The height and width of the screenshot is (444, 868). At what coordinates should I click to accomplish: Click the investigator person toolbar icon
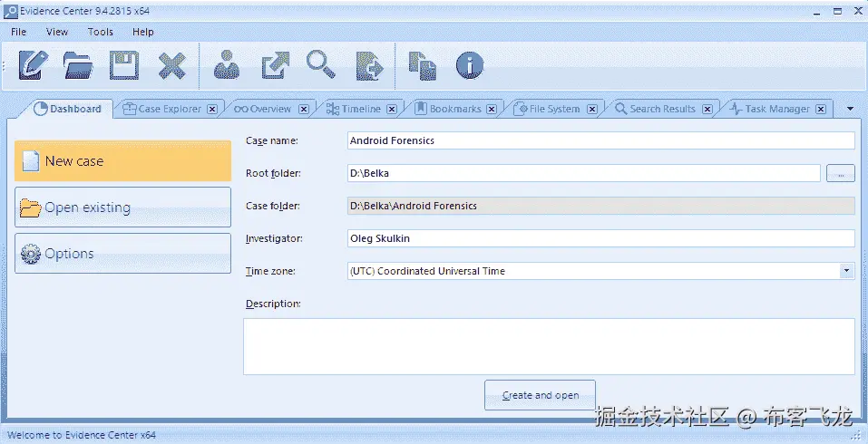pyautogui.click(x=227, y=65)
